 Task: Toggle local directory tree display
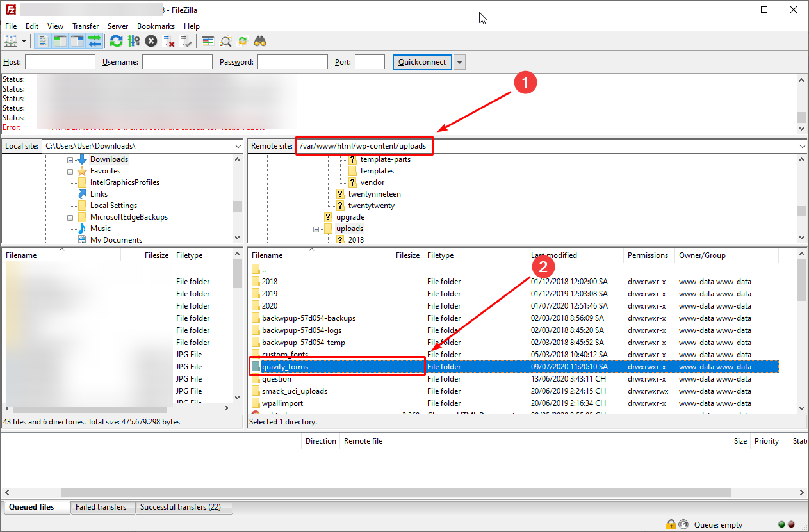pos(60,41)
